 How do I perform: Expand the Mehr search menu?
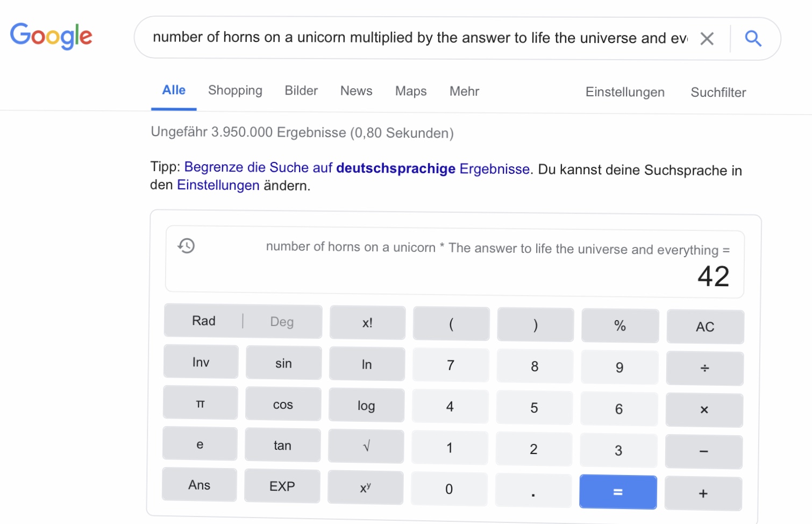tap(464, 91)
